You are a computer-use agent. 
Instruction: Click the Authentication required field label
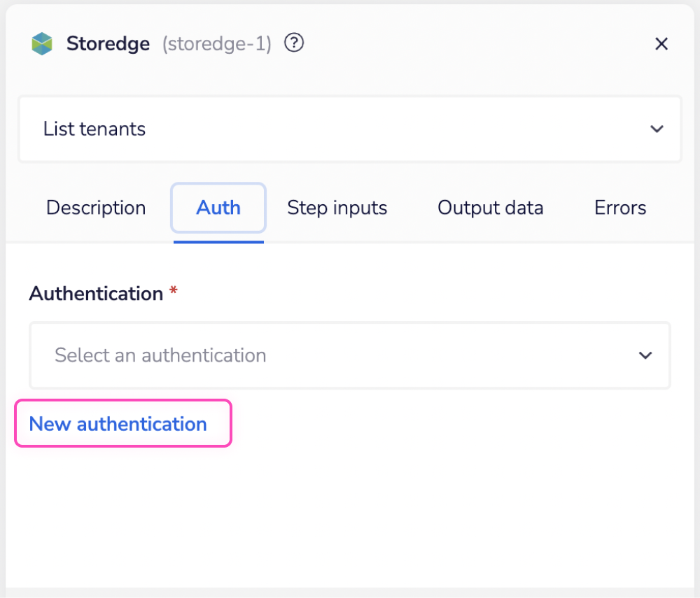(95, 294)
